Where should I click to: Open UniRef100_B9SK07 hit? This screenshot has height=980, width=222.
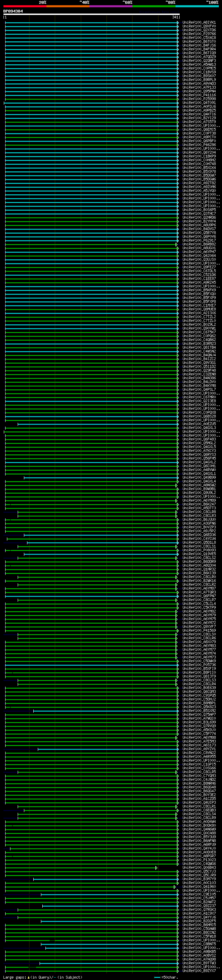[199, 76]
